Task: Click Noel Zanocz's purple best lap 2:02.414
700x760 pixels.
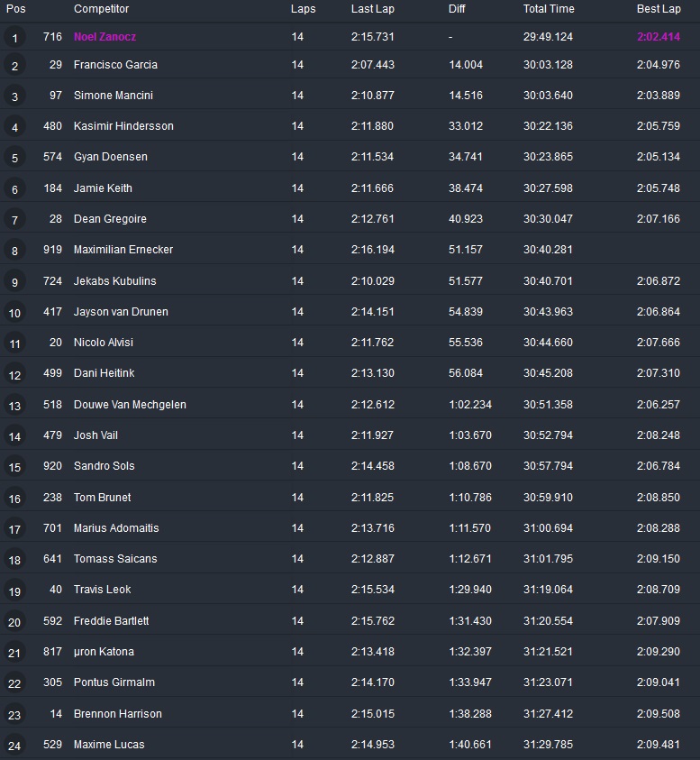Action: [657, 37]
